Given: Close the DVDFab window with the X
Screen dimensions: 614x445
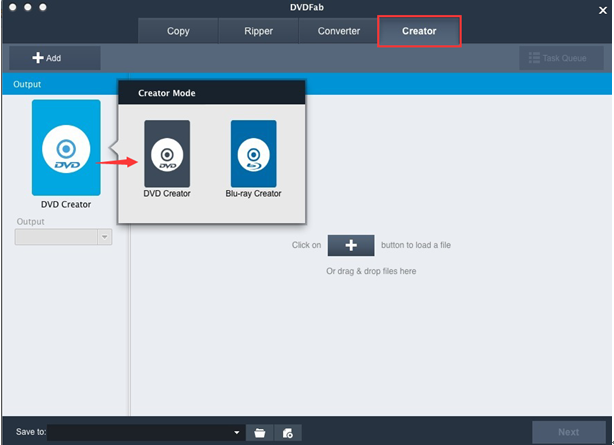Looking at the screenshot, I should (x=603, y=10).
